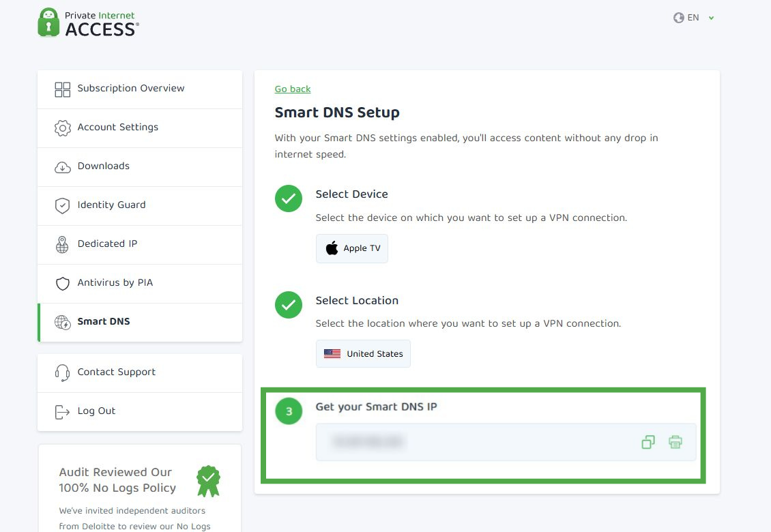Open Antivirus by PIA menu item
Image resolution: width=771 pixels, height=532 pixels.
tap(140, 283)
